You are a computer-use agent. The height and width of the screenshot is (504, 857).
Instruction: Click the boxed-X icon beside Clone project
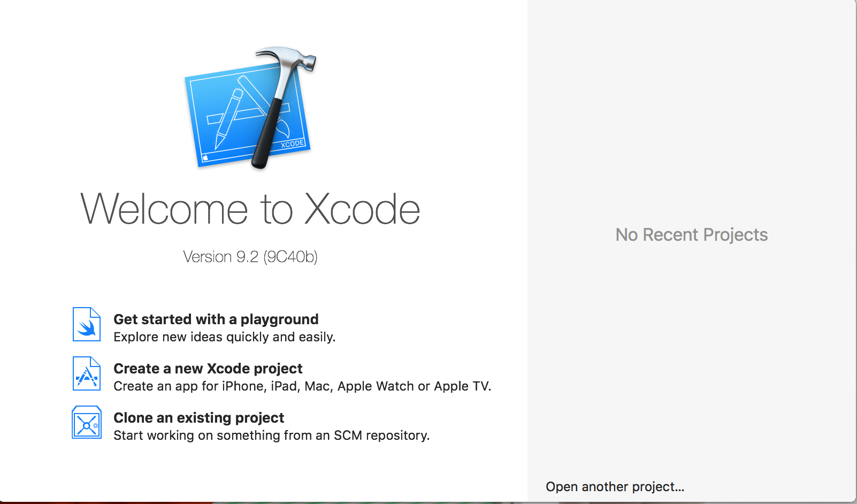[86, 423]
